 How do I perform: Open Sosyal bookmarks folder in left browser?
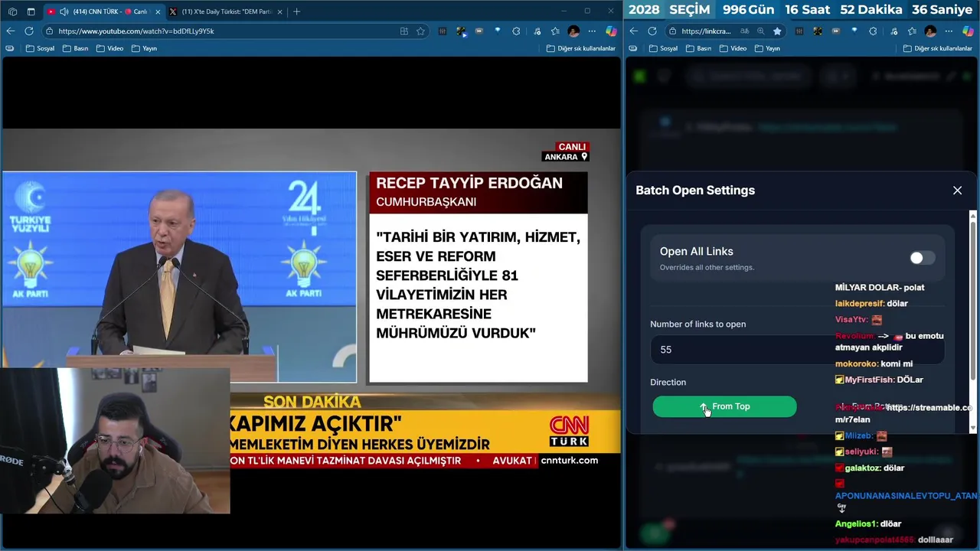click(x=40, y=48)
